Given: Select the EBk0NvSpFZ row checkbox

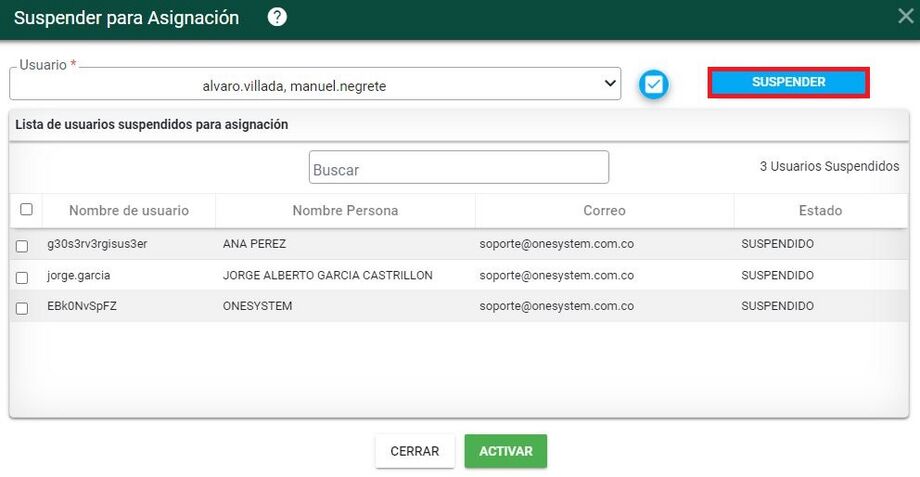Looking at the screenshot, I should tap(22, 308).
